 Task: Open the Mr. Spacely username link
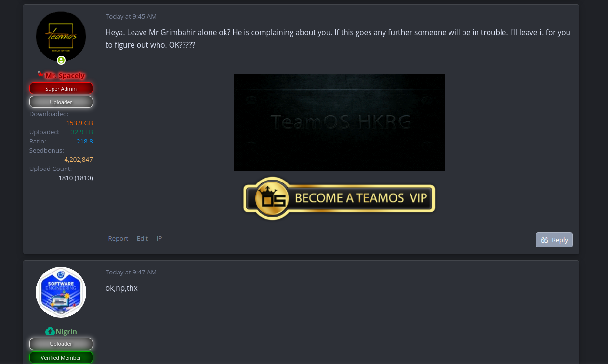click(x=65, y=76)
